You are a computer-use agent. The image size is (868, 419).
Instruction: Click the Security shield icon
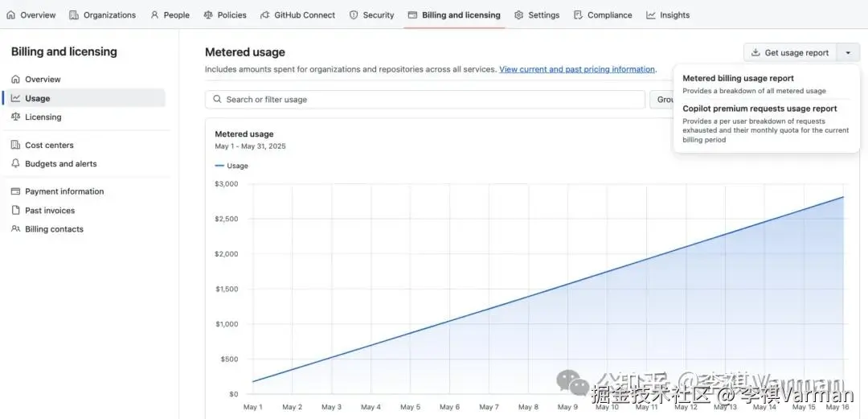(x=354, y=15)
